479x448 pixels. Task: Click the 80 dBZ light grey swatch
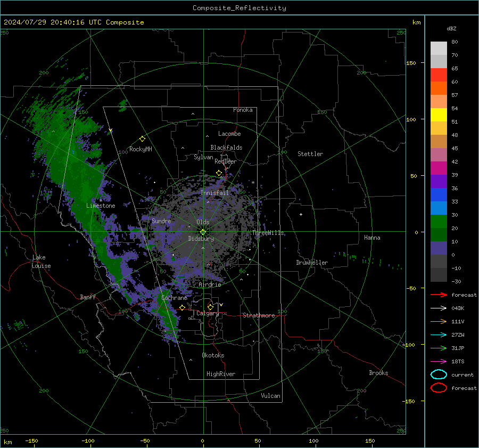pyautogui.click(x=439, y=48)
